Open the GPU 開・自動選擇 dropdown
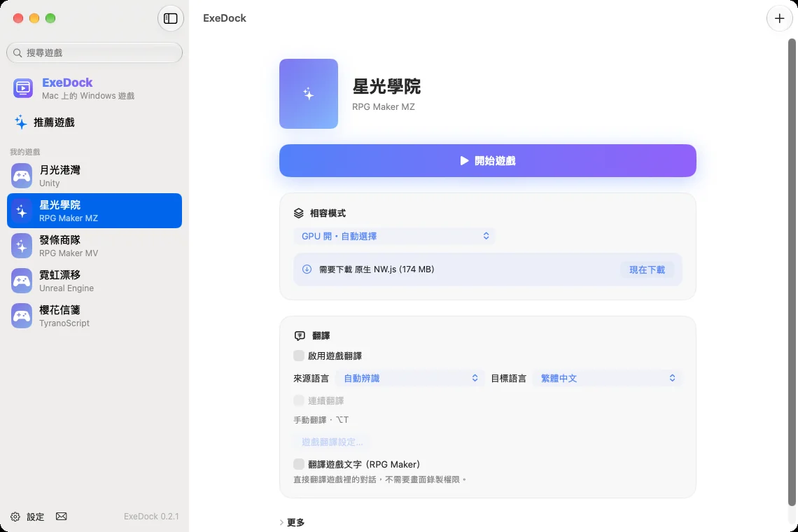 pyautogui.click(x=394, y=236)
